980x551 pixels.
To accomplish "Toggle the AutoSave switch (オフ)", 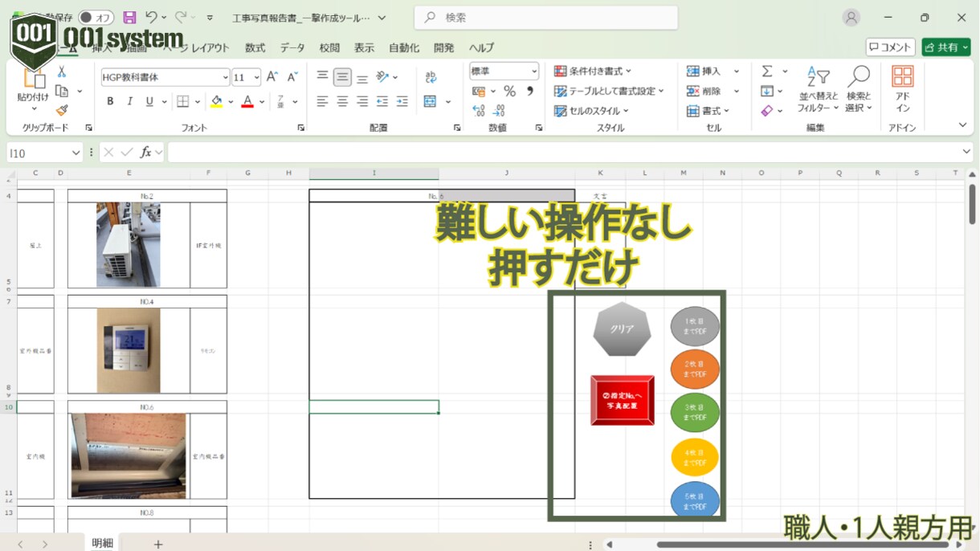I will click(96, 17).
